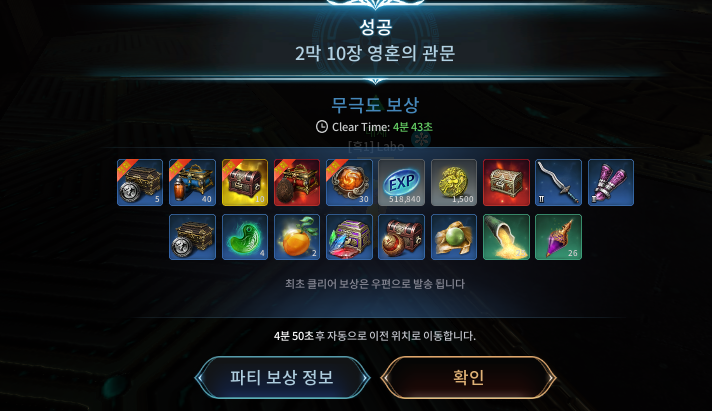Select the bamboo tube gold dust reward
The height and width of the screenshot is (411, 712).
[x=506, y=237]
